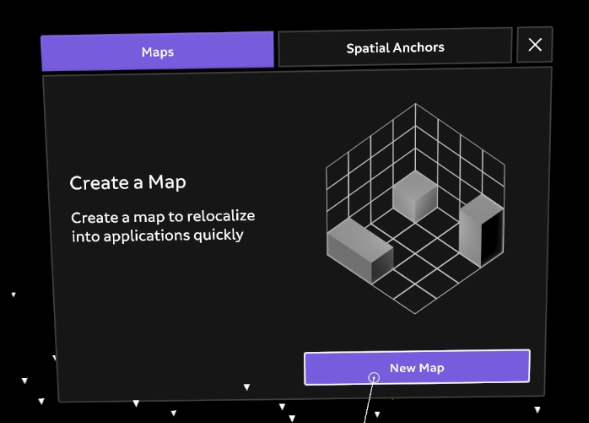Switch to the Maps tab

(157, 51)
